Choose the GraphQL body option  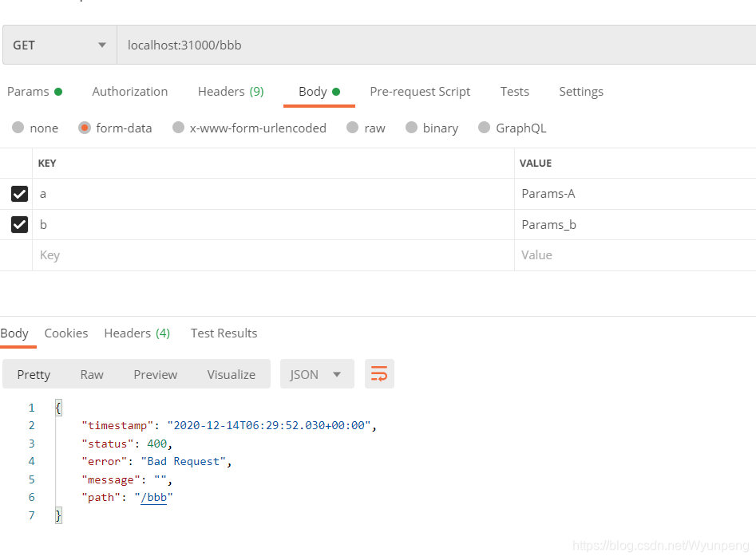[484, 128]
